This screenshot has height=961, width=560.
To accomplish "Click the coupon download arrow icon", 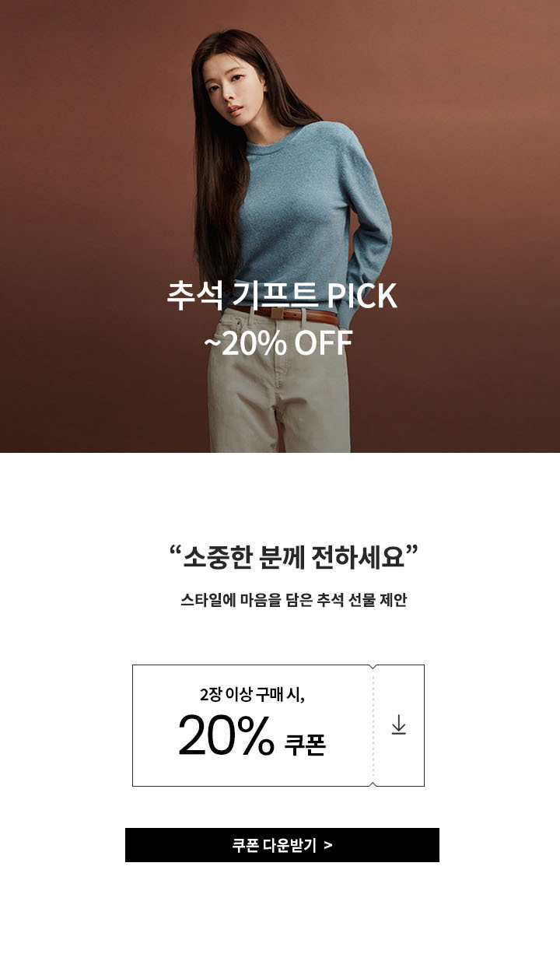I will point(399,724).
